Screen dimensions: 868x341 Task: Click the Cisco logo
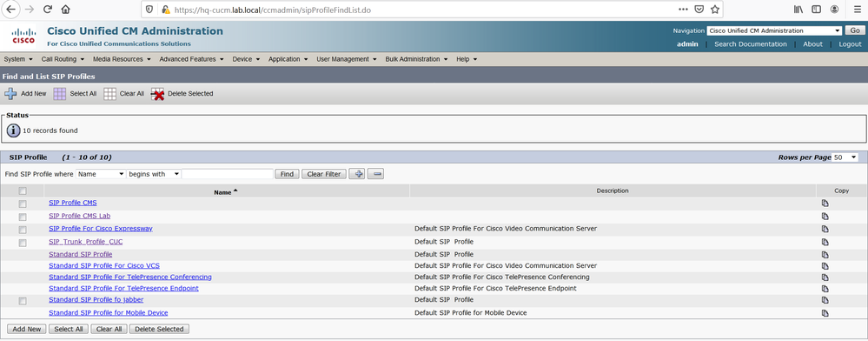pyautogui.click(x=23, y=36)
